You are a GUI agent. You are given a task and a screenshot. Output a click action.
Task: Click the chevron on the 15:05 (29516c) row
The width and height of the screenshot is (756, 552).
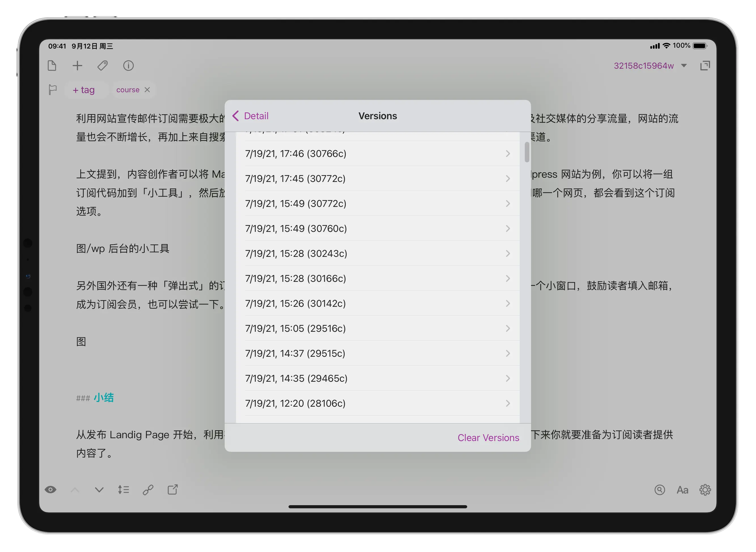pyautogui.click(x=508, y=328)
